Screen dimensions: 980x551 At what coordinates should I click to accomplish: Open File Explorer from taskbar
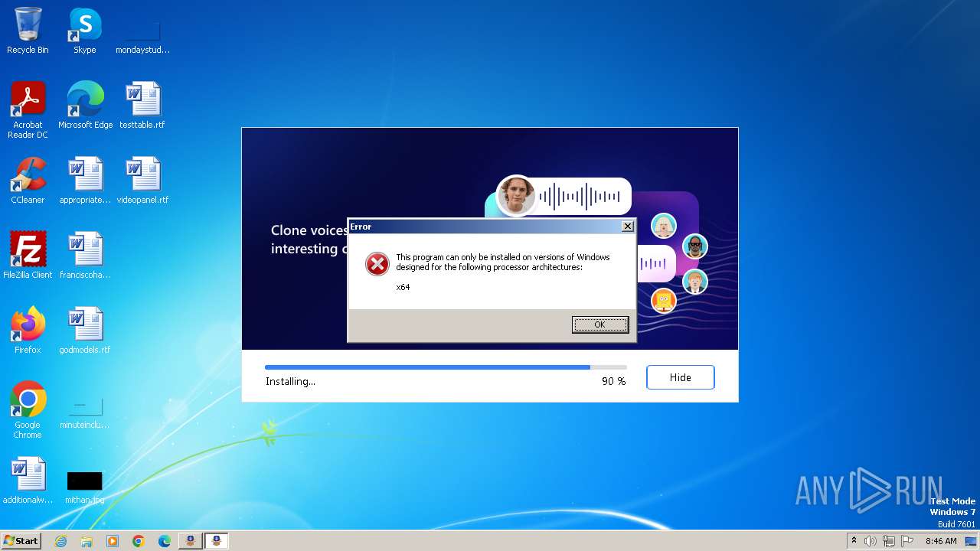(87, 541)
